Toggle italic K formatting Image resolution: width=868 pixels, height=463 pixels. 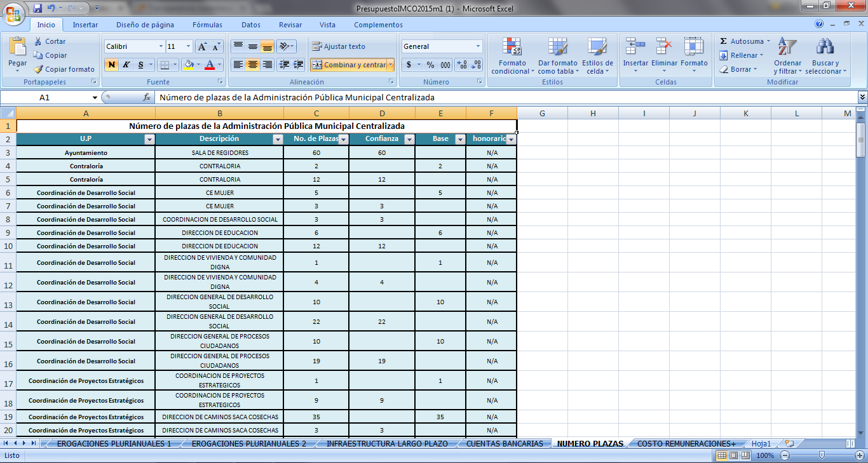126,65
